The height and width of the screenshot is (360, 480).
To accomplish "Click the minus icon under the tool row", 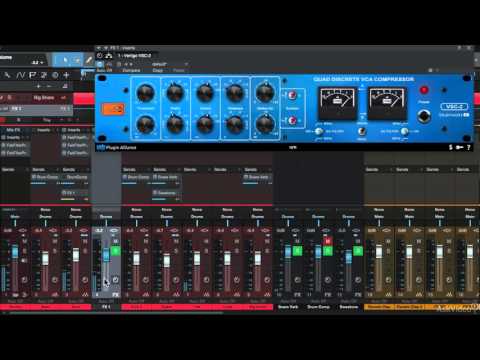I will click(x=49, y=86).
